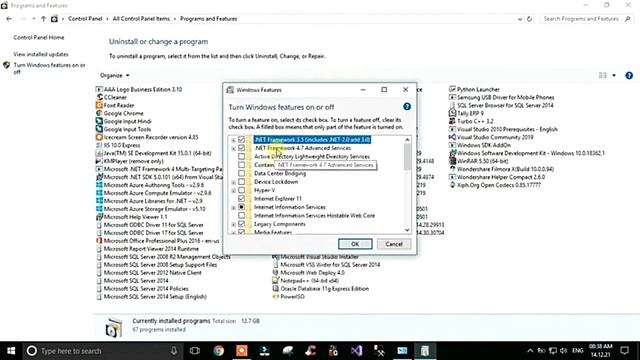Image resolution: width=640 pixels, height=360 pixels.
Task: Open the view options dropdown arrow
Action: pyautogui.click(x=614, y=76)
